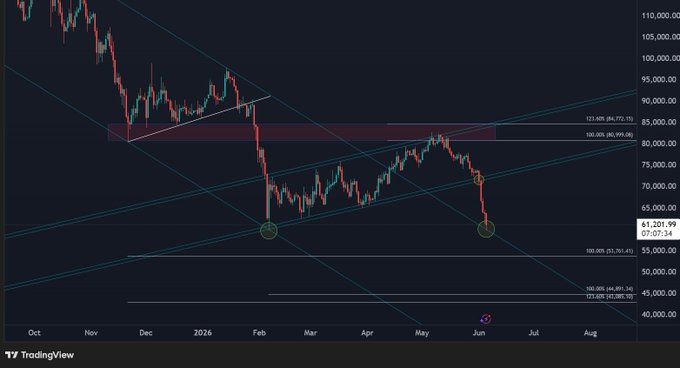Image resolution: width=680 pixels, height=368 pixels.
Task: Click the TradingView logo at bottom-left
Action: tap(39, 355)
